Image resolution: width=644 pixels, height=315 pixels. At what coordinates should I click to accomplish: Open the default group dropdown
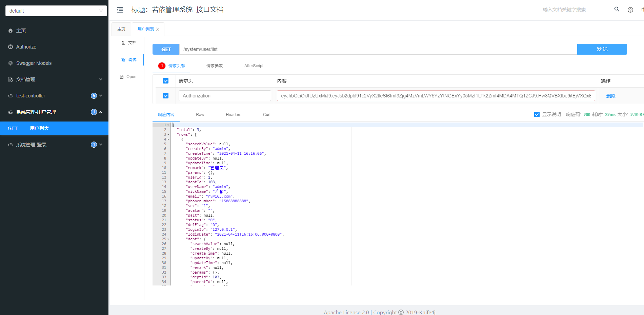click(x=56, y=11)
